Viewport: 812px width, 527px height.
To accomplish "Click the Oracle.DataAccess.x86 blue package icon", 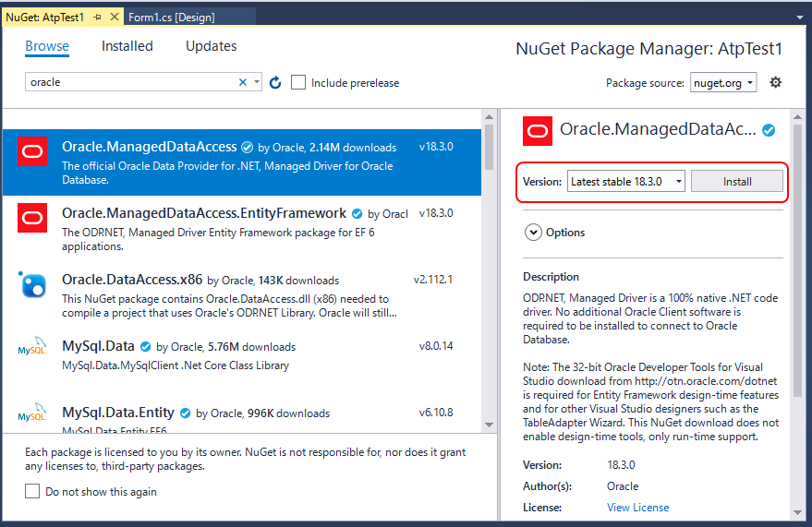I will (32, 284).
